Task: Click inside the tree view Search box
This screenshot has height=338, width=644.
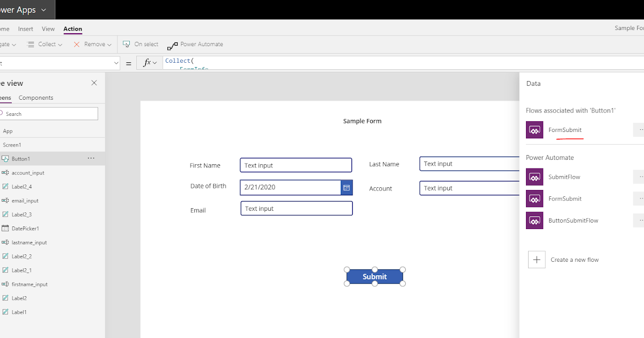Action: click(x=48, y=113)
